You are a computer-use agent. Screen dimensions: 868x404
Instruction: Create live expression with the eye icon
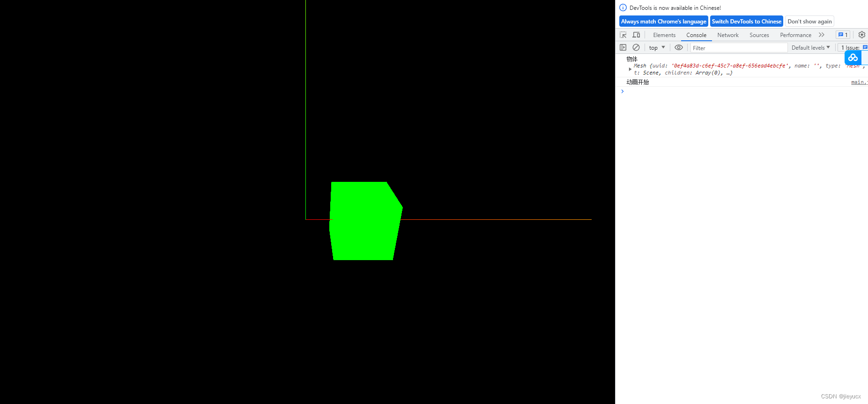coord(679,47)
